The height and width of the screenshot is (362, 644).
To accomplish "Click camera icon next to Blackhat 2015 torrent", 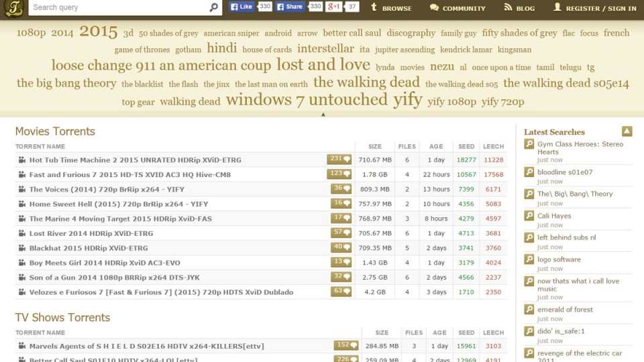I will (21, 248).
